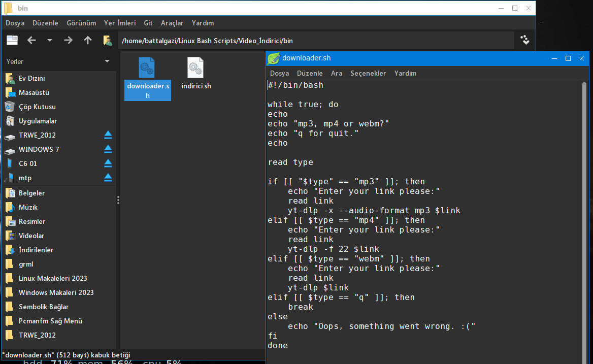Expand the Yerler side pane dropdown

(107, 61)
